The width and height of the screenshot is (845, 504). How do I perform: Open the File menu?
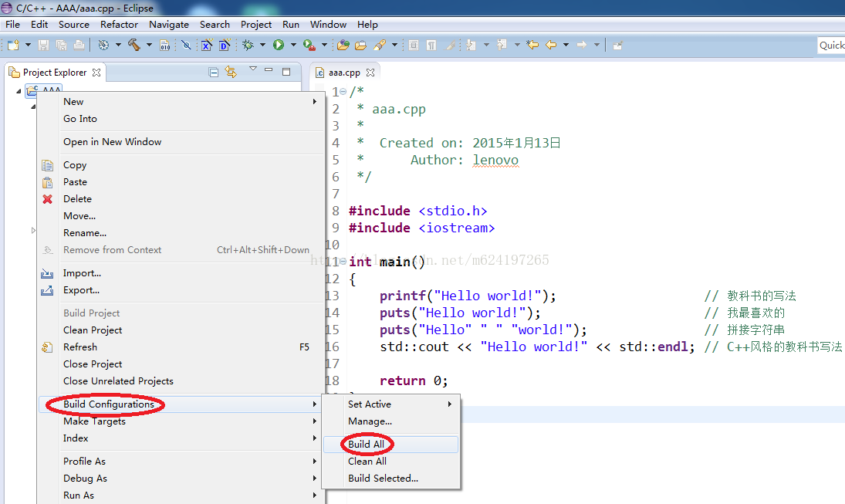12,24
